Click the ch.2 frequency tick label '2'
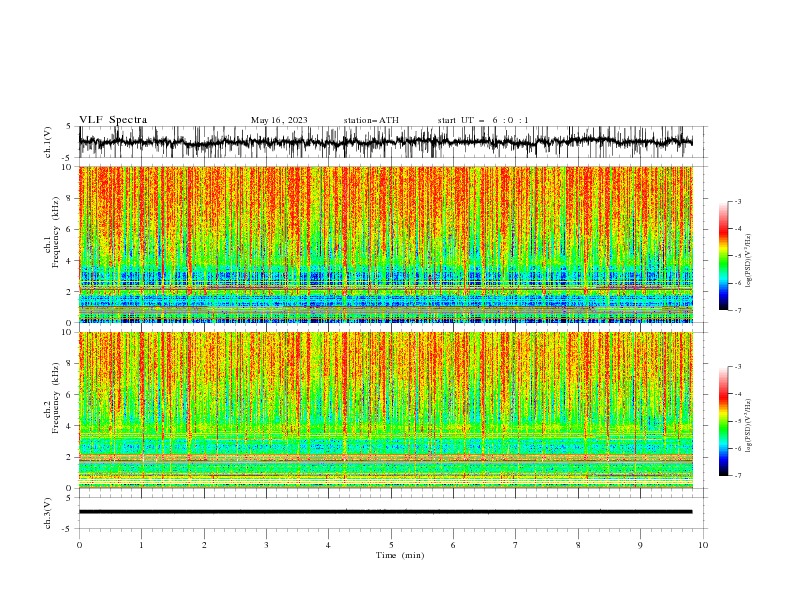Viewport: 792px width, 612px height. point(70,457)
